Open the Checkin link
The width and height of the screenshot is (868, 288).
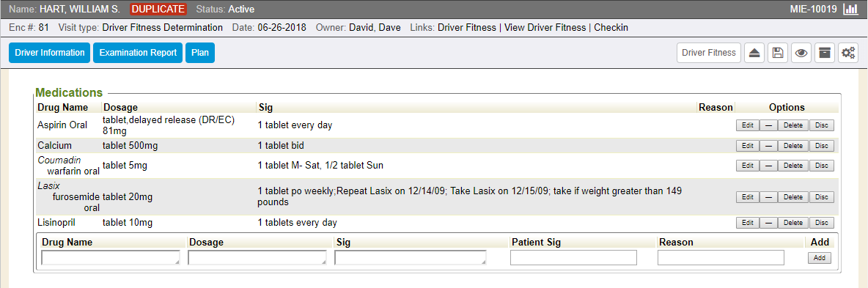point(611,27)
